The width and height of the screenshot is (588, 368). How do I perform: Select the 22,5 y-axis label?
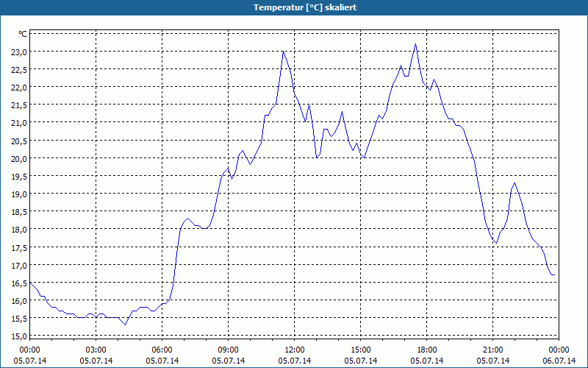(x=20, y=69)
